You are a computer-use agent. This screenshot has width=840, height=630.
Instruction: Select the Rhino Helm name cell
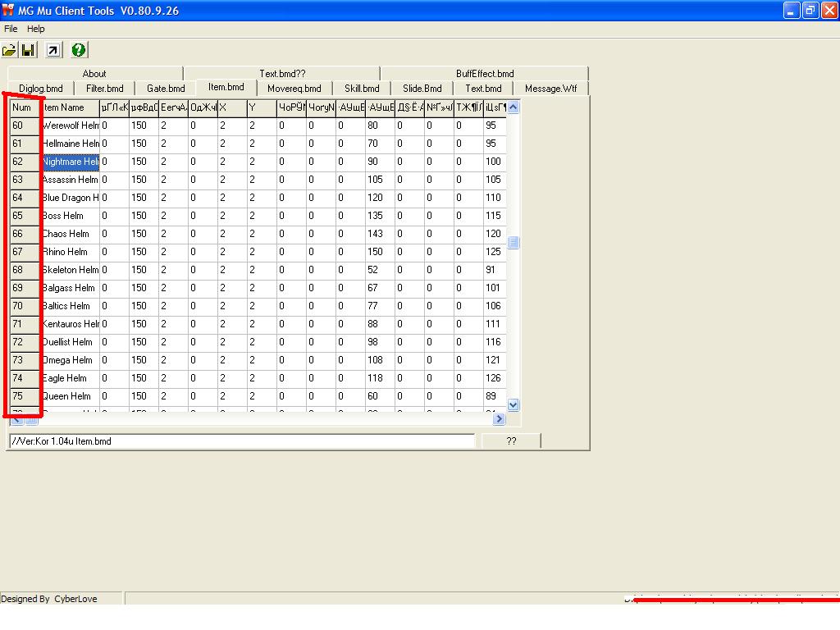[71, 252]
